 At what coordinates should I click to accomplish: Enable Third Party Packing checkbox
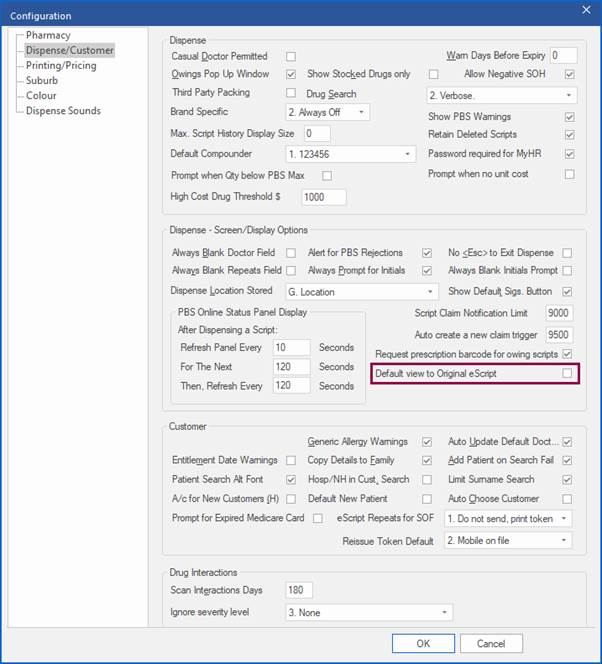point(291,92)
